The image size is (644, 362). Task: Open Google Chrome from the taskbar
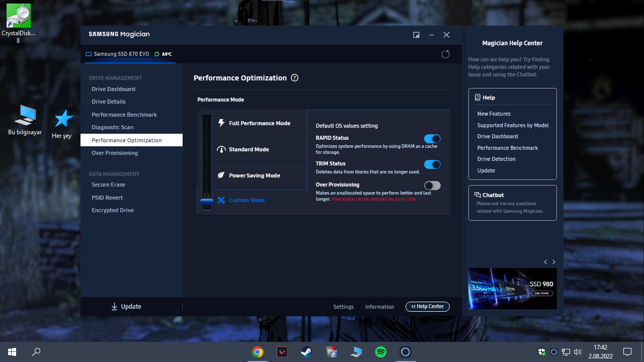[x=258, y=352]
